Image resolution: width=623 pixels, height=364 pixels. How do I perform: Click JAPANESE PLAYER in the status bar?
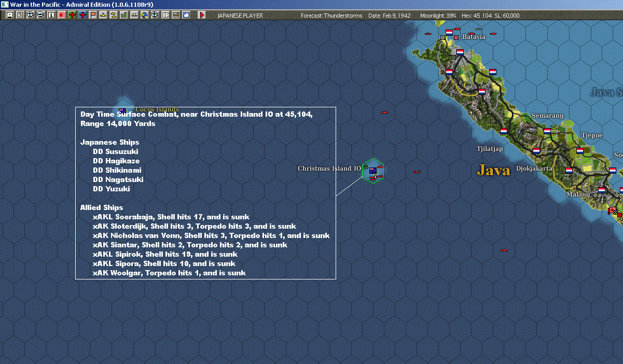pyautogui.click(x=240, y=16)
